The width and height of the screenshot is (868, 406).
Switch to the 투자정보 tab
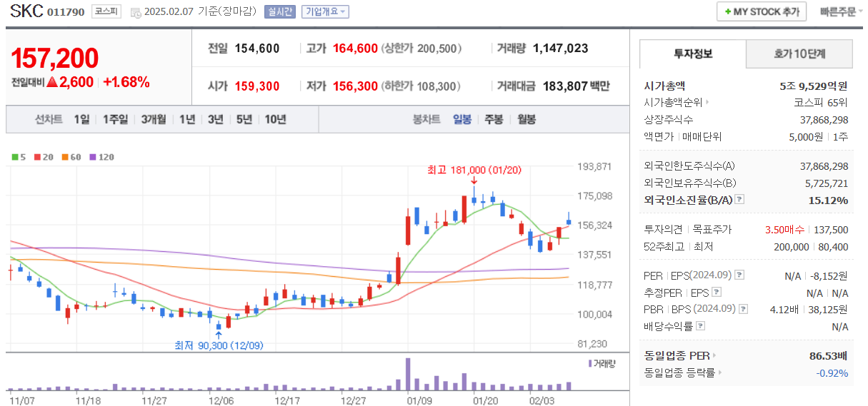pyautogui.click(x=692, y=54)
